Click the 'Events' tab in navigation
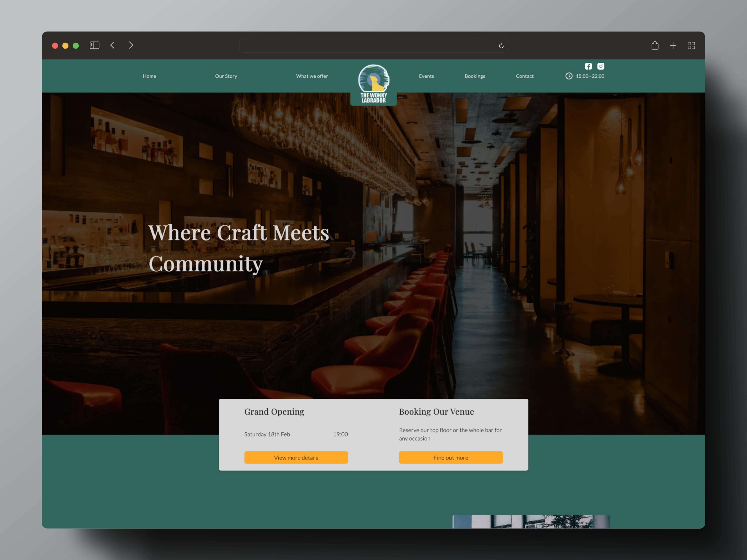This screenshot has width=747, height=560. 426,76
